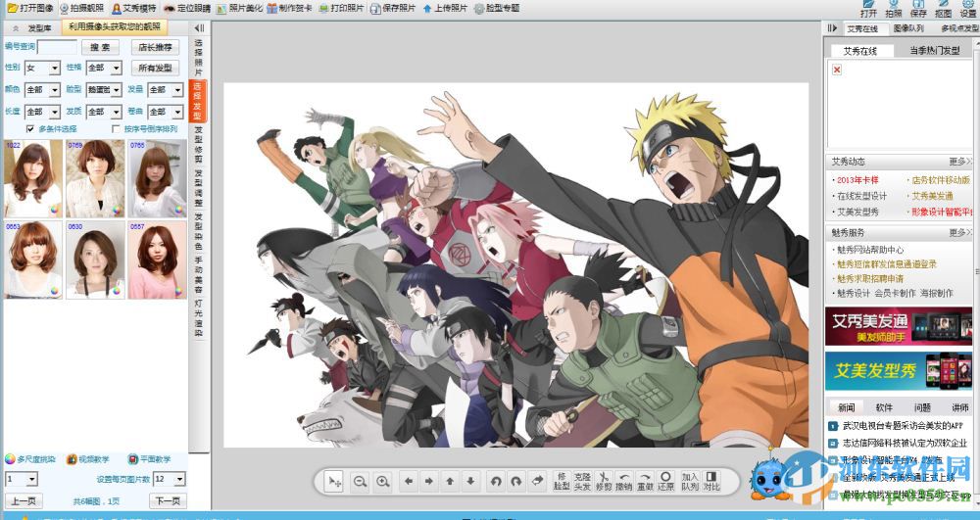Click the 打开图像 open image toolbar icon
980x520 pixels.
point(31,8)
